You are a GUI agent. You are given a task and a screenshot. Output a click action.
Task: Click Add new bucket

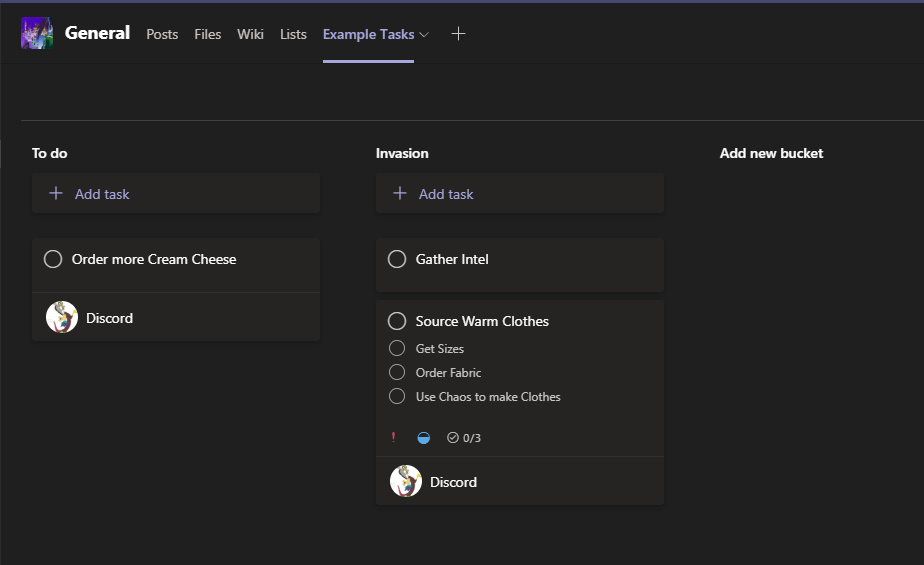pyautogui.click(x=771, y=153)
